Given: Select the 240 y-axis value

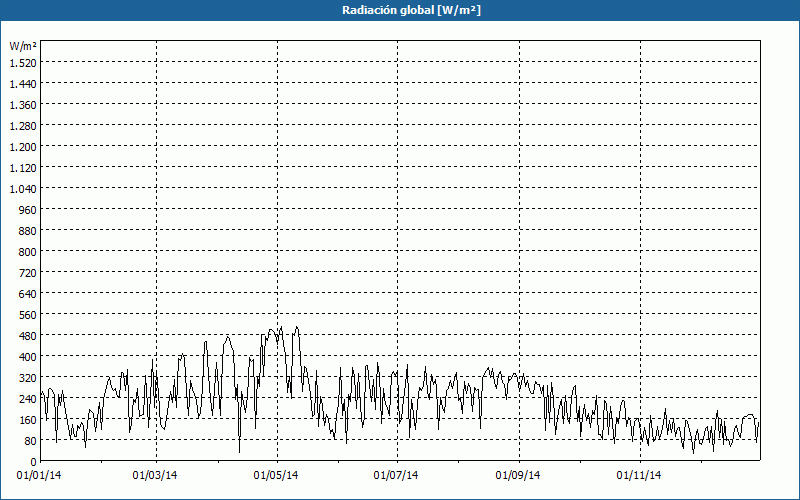Looking at the screenshot, I should point(29,399).
